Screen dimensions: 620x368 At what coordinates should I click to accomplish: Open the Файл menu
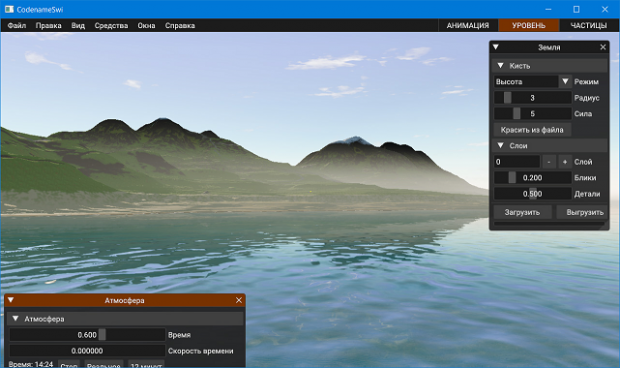(x=17, y=25)
